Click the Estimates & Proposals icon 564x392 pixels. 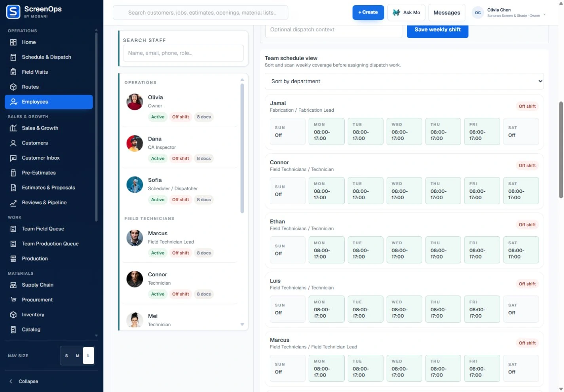tap(13, 188)
